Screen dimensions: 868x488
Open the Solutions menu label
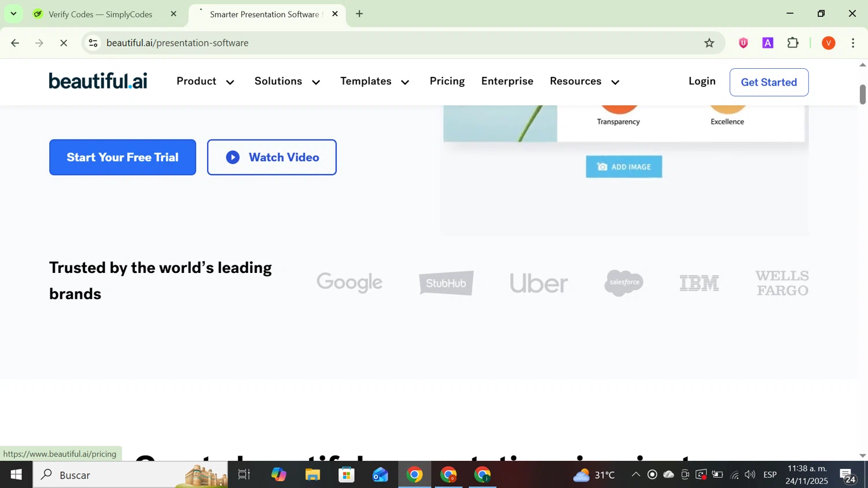[278, 81]
